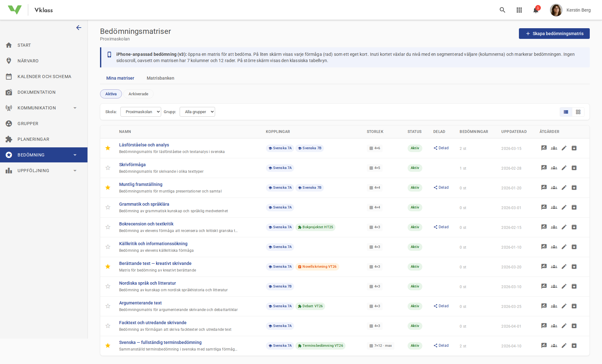Open NÄRVARO in sidebar
602x364 pixels.
[x=44, y=61]
